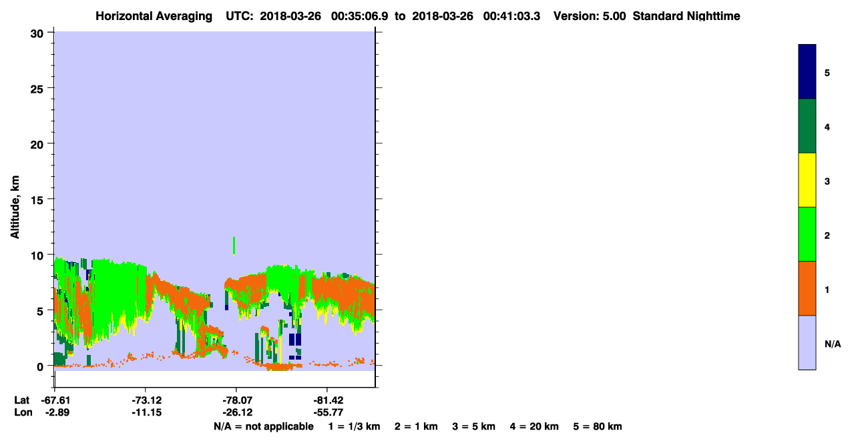Click the longitude value -11.15
868x445 pixels.
pos(148,412)
